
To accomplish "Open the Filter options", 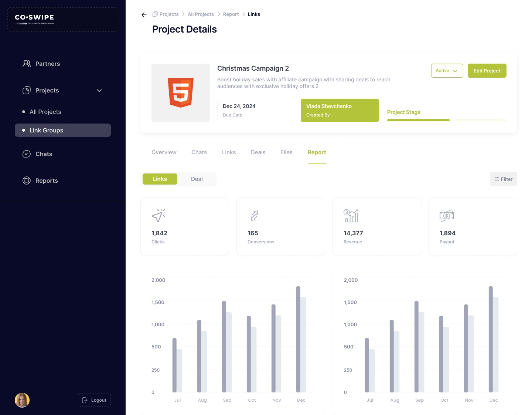I will 503,179.
